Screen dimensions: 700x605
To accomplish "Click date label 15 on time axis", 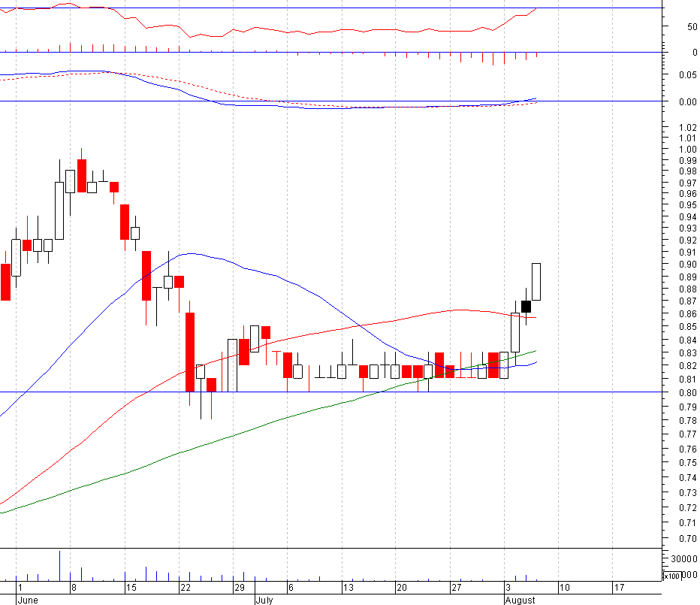I will point(131,587).
